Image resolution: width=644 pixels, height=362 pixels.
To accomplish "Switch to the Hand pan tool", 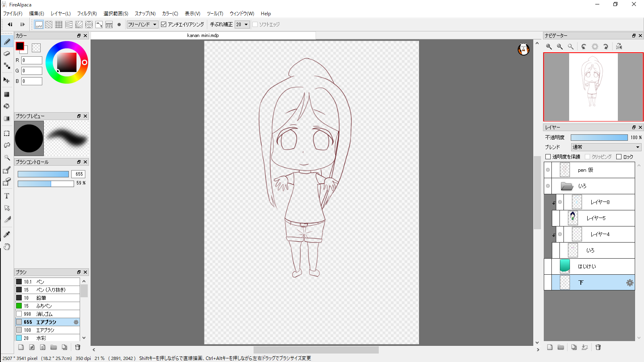I will tap(7, 247).
